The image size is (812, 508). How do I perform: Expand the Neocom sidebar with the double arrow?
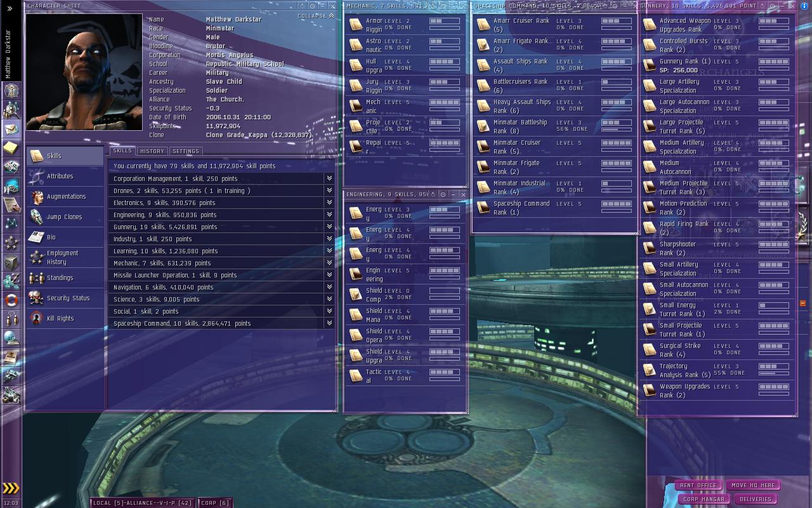[10, 9]
